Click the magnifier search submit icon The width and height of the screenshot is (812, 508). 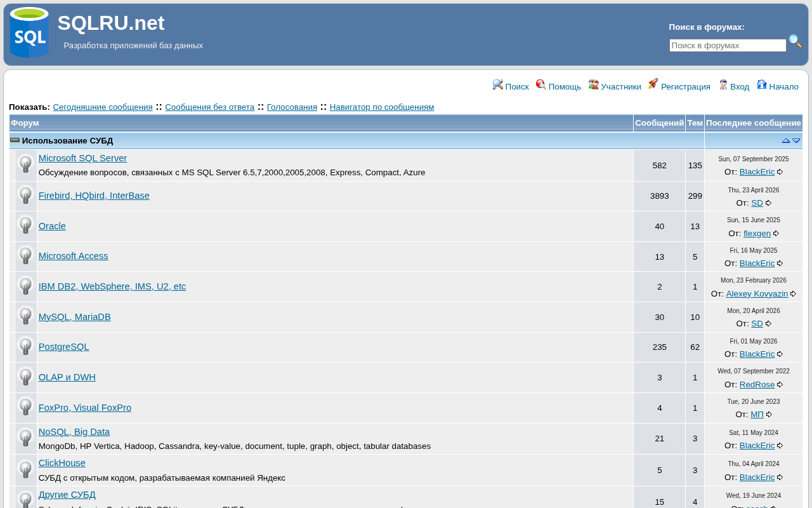tap(795, 41)
